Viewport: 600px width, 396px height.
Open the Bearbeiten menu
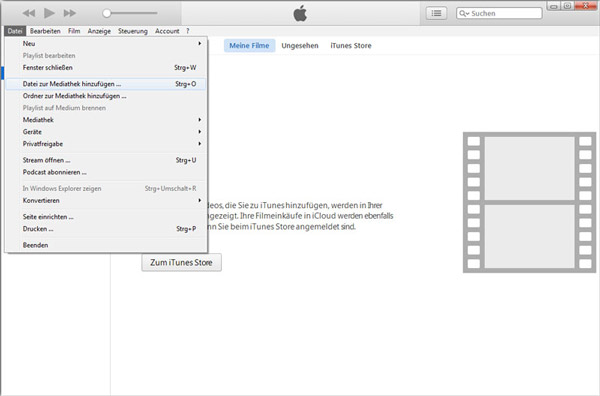click(x=45, y=31)
